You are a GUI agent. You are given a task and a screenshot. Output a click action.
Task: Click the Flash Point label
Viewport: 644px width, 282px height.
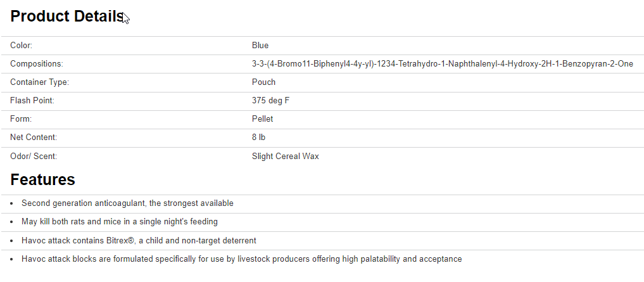pos(32,101)
